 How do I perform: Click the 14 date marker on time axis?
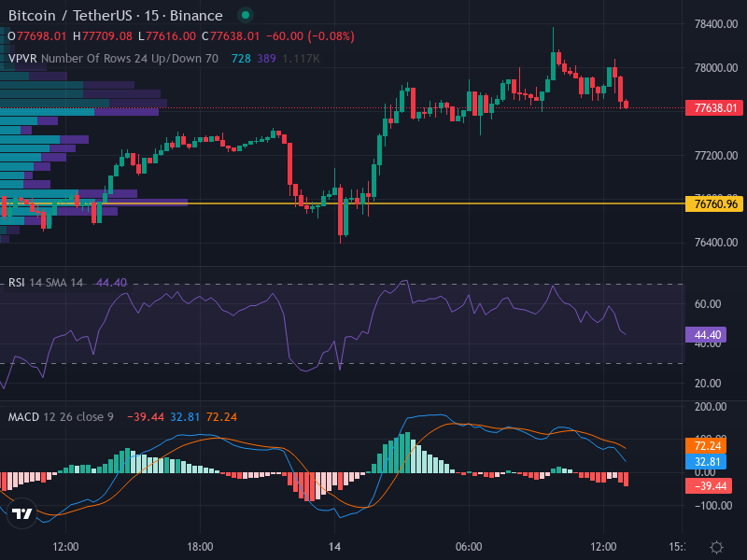[x=334, y=547]
